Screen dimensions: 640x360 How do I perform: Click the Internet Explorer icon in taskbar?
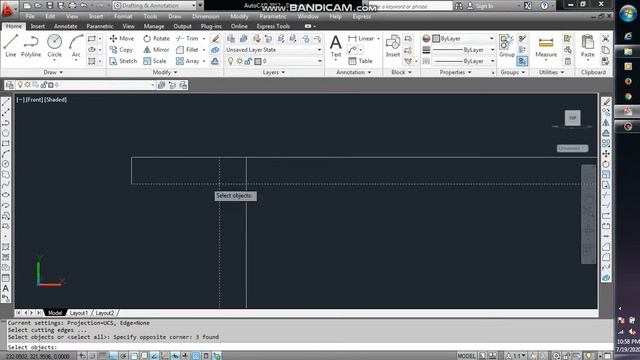coord(628,36)
